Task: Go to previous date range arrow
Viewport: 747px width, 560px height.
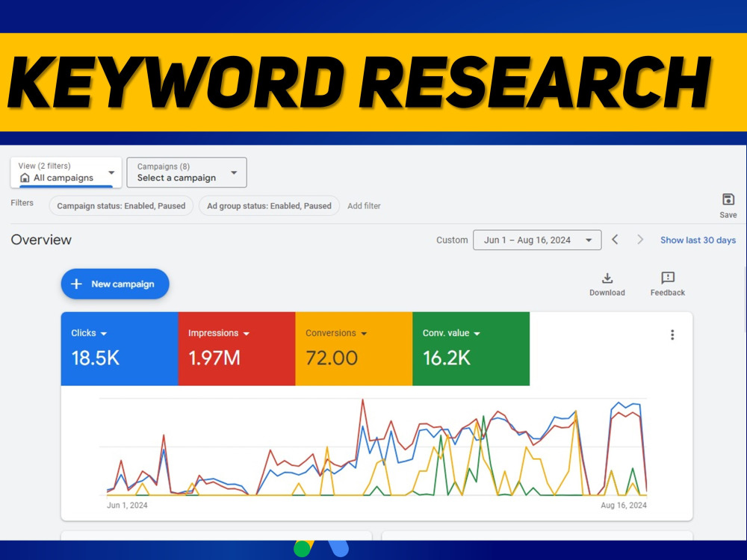Action: (x=615, y=240)
